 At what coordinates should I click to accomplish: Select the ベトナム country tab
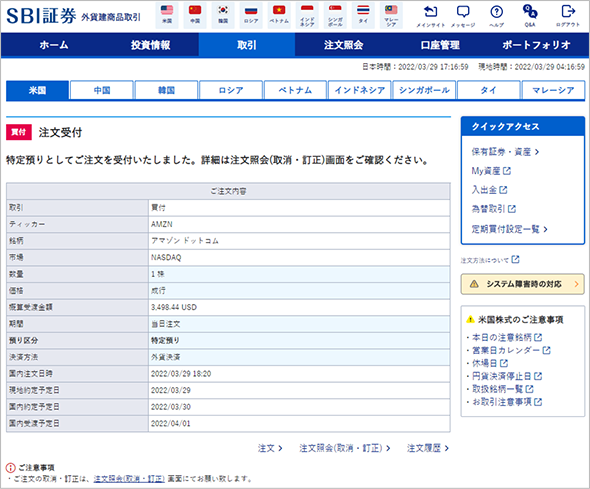pyautogui.click(x=295, y=90)
